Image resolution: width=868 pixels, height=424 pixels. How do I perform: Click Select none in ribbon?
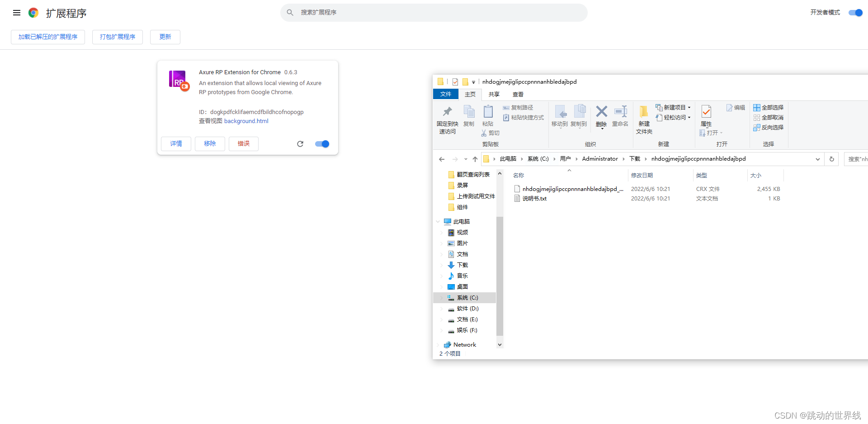[x=769, y=118]
